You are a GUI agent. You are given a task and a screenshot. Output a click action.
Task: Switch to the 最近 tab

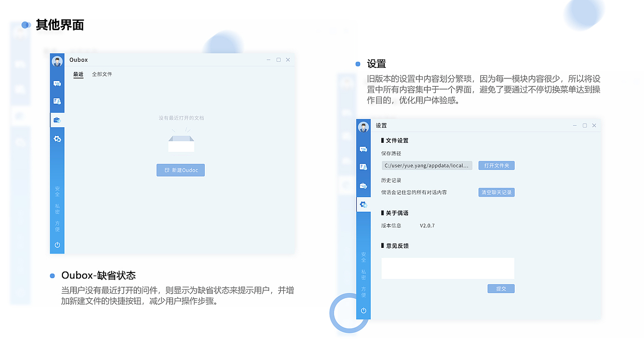[78, 74]
